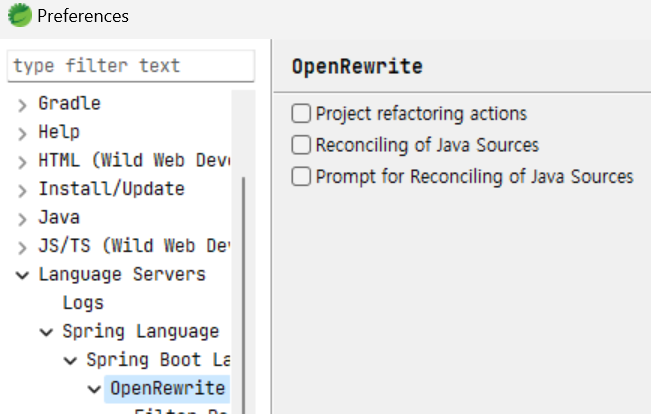Expand the JS/TS (Wild Web Developer) node
This screenshot has height=414, width=651.
point(22,247)
